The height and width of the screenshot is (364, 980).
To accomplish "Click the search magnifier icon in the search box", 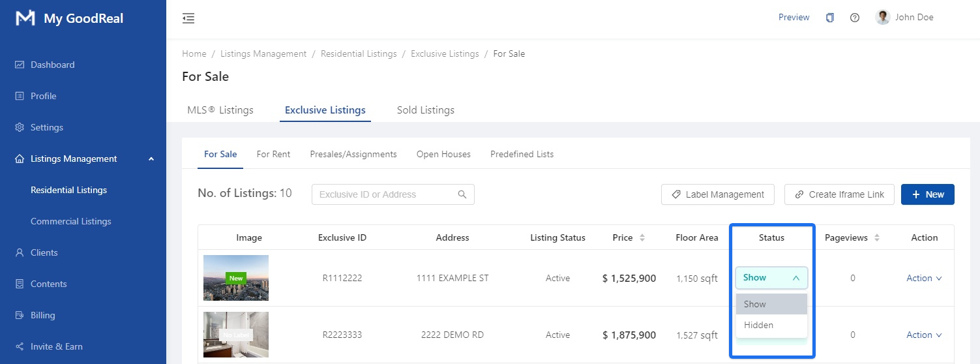I will point(462,194).
